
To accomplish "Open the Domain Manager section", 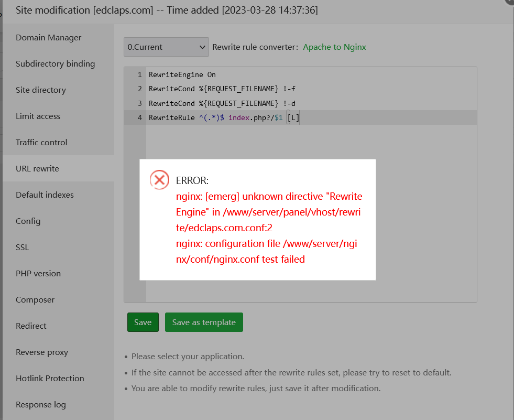I will tap(48, 38).
